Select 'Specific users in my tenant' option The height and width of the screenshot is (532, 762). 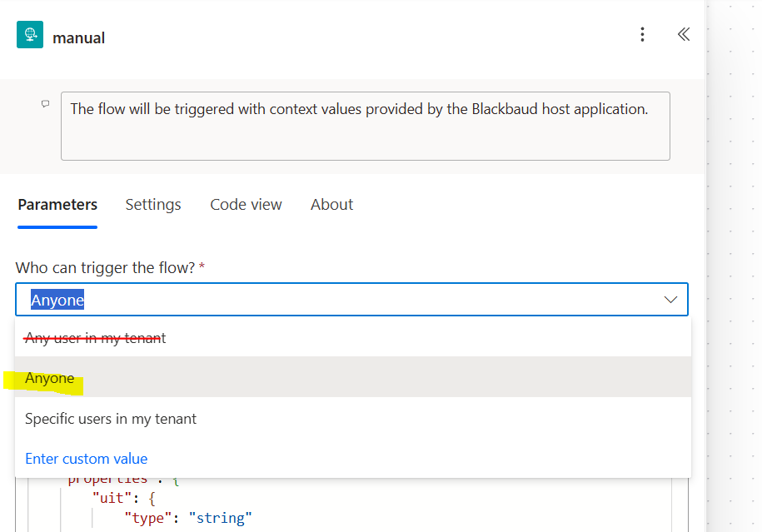353,418
